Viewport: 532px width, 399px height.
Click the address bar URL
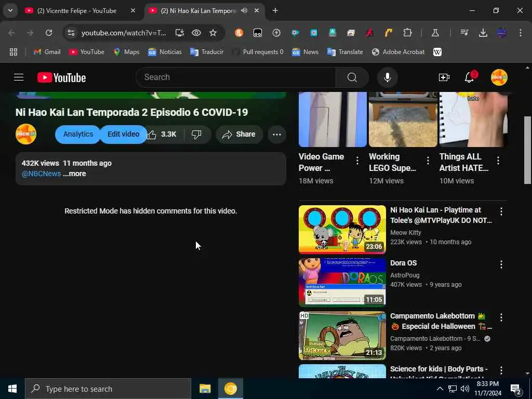coord(124,33)
